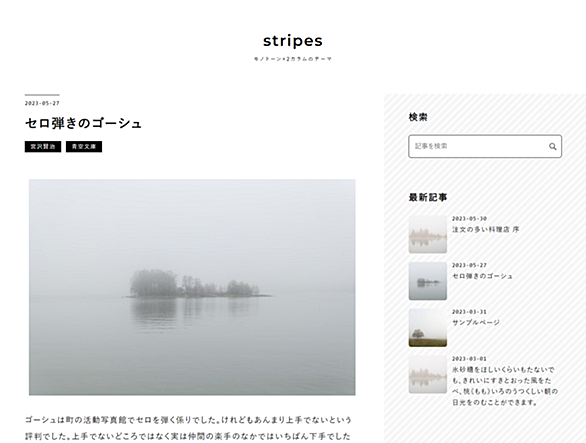Image resolution: width=586 pixels, height=443 pixels.
Task: Click the site tagline under stripes
Action: point(293,59)
